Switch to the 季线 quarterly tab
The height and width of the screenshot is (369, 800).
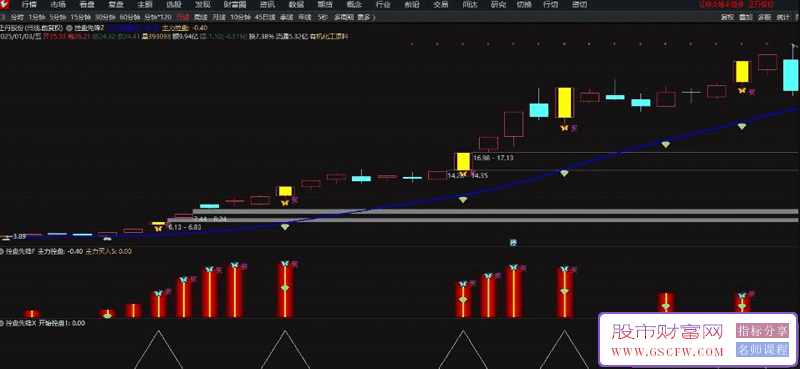[287, 17]
